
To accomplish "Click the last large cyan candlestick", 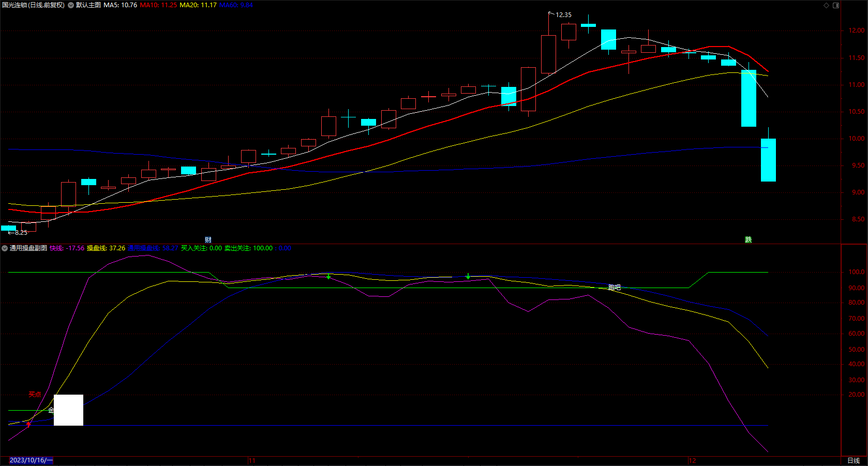I will 768,160.
